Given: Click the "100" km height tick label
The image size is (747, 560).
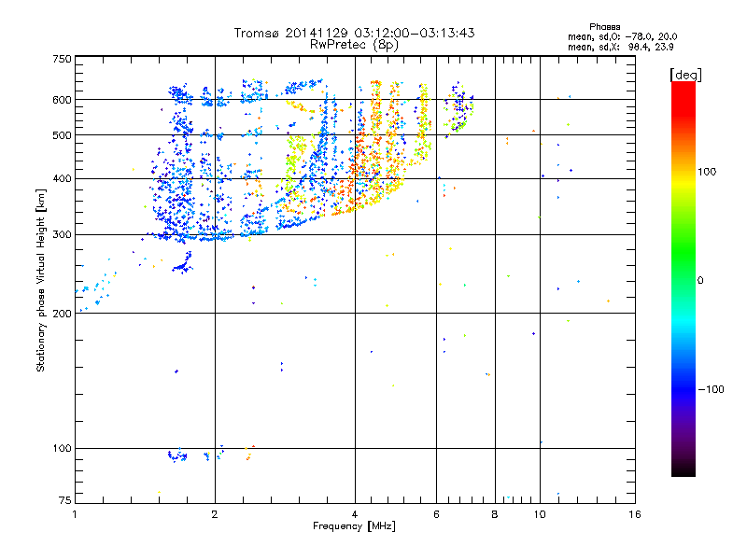Looking at the screenshot, I should point(62,449).
